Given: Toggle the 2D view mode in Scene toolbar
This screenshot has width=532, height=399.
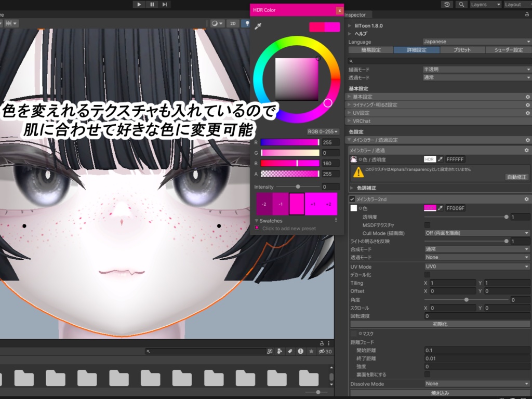Looking at the screenshot, I should coord(233,22).
